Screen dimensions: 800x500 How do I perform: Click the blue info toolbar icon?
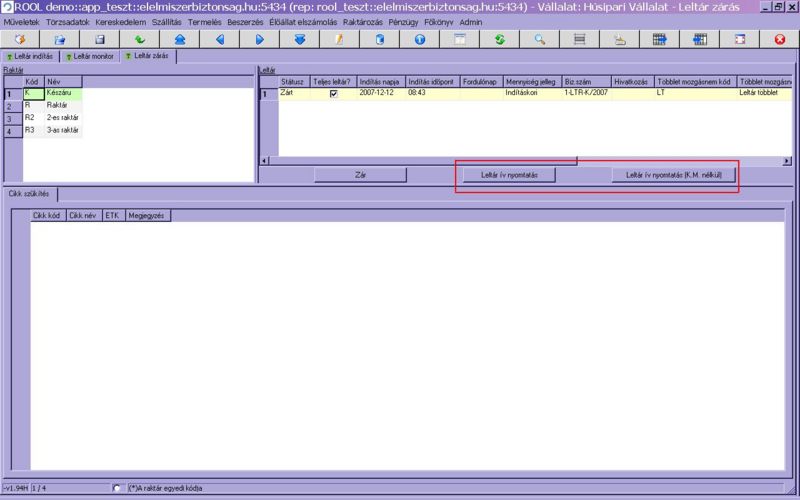[x=419, y=39]
